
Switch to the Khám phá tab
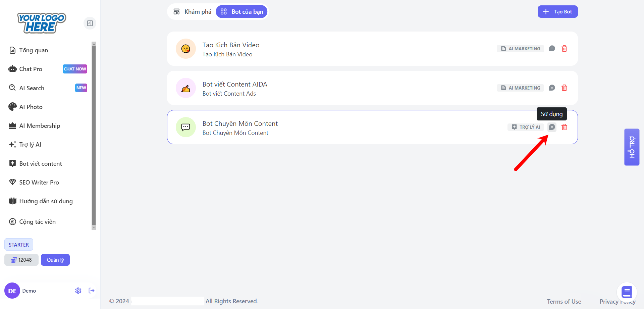(192, 12)
